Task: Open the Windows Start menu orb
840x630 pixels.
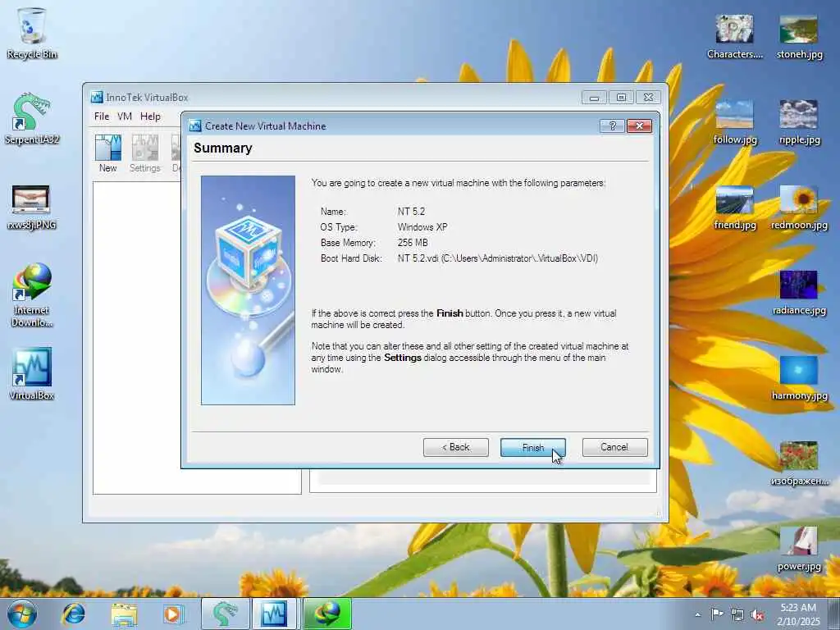Action: pos(22,614)
